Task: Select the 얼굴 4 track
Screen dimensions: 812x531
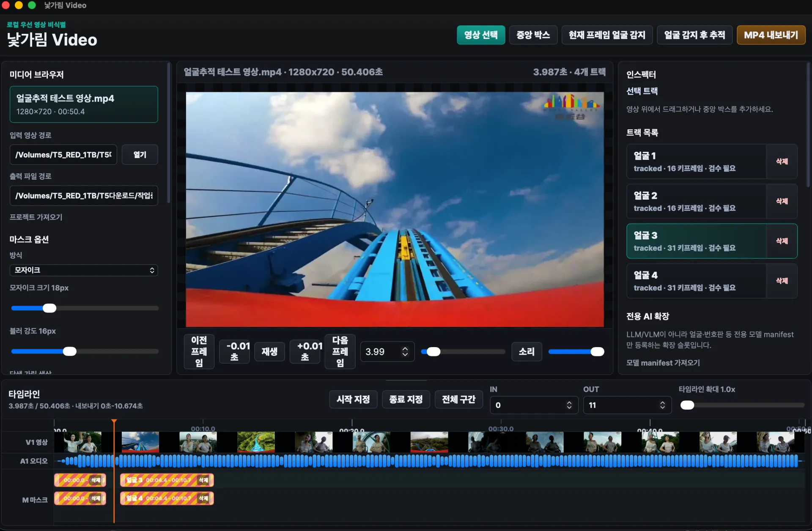Action: pos(696,281)
